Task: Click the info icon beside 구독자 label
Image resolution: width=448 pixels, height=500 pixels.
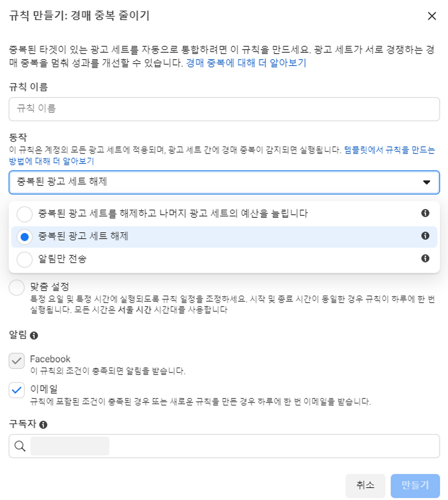Action: 43,425
